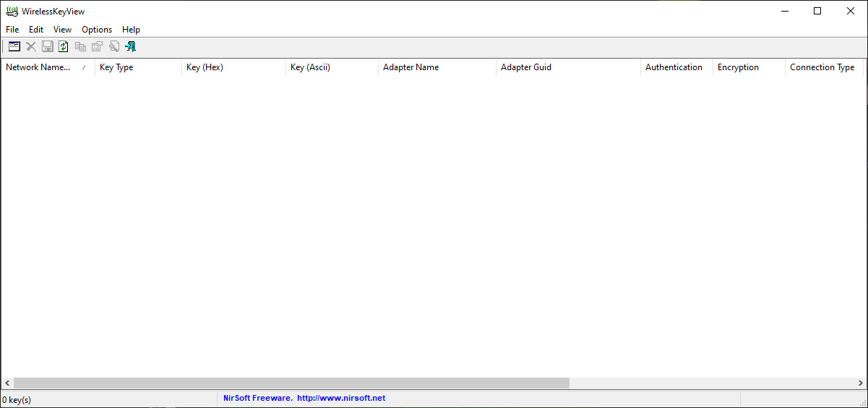Click the Delete Selected Items X icon

click(31, 46)
